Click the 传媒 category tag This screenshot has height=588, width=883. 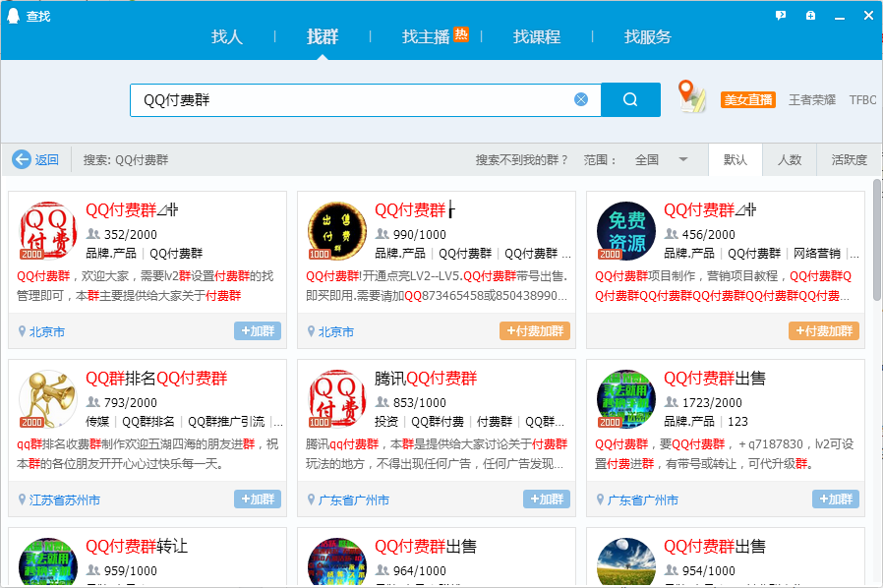(97, 421)
